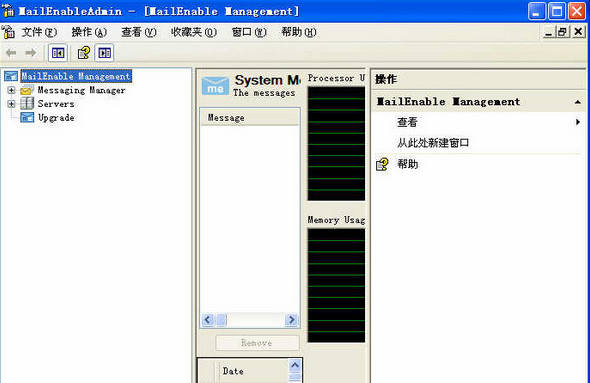Click the MailEnableAdmin title bar icon
Viewport: 590px width, 383px height.
(8, 11)
